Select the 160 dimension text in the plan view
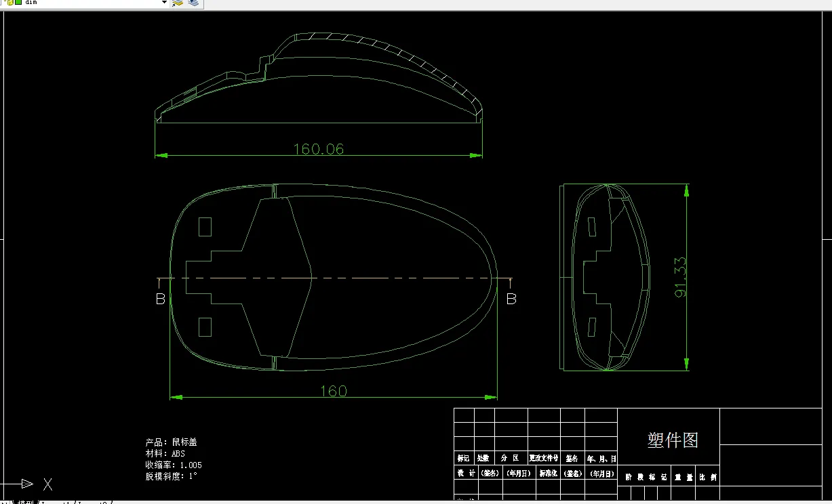The image size is (832, 504). (x=333, y=391)
